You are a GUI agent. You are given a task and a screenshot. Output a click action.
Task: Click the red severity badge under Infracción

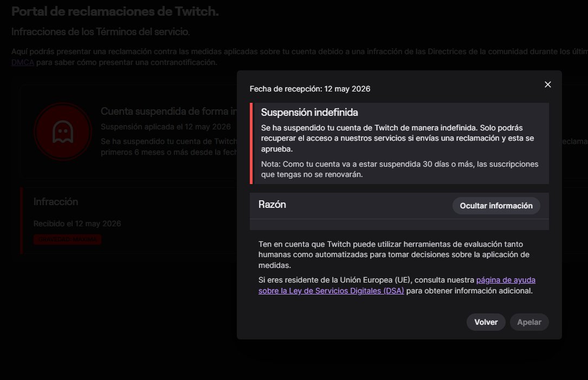[68, 240]
